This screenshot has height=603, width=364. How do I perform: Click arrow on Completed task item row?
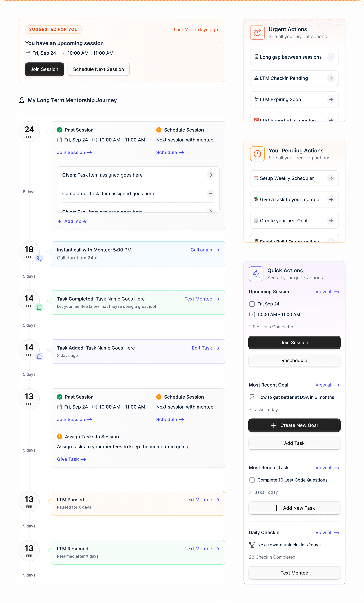[210, 194]
